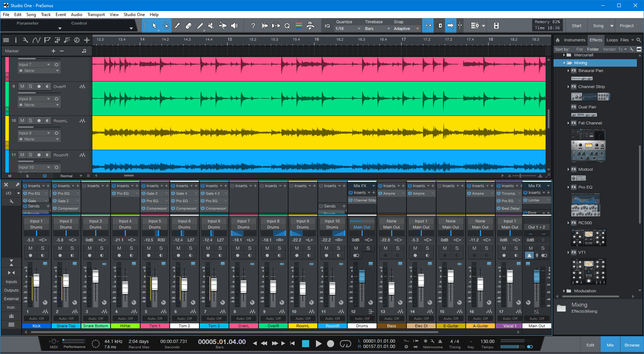Click the Main Out channel fader
This screenshot has height=354, width=644.
tap(536, 276)
